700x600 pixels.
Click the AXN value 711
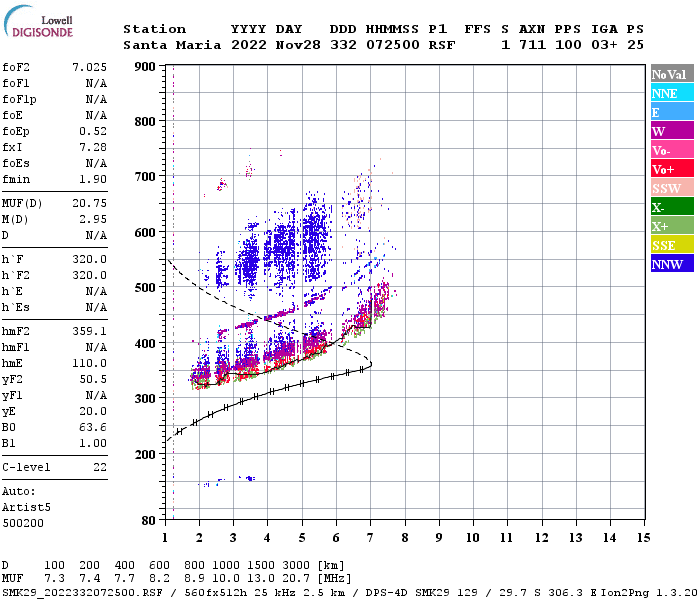pos(532,45)
